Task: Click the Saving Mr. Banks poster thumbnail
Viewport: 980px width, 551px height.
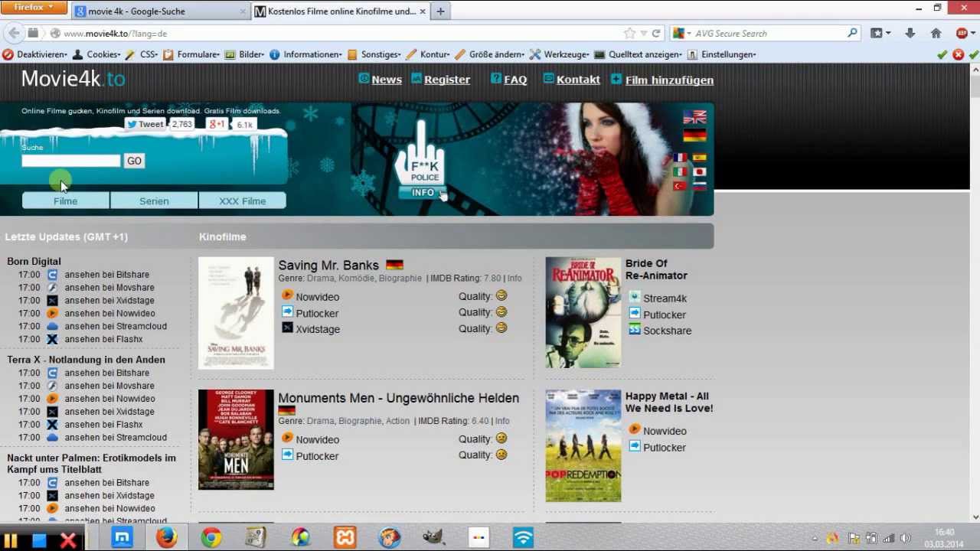Action: pos(236,313)
